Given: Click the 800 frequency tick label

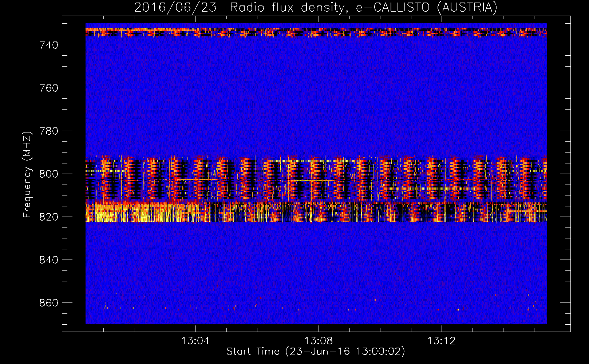Looking at the screenshot, I should tap(49, 174).
